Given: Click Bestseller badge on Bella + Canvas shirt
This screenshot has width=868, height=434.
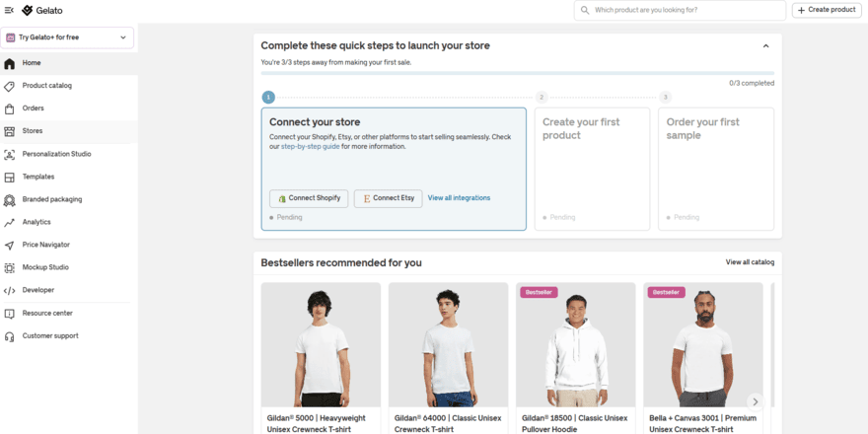Looking at the screenshot, I should click(667, 292).
